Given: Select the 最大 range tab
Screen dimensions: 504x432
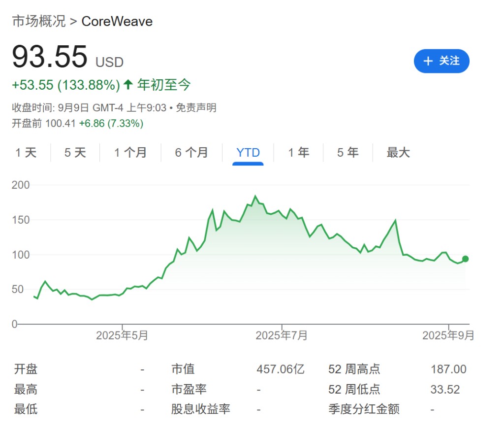Looking at the screenshot, I should click(x=398, y=153).
